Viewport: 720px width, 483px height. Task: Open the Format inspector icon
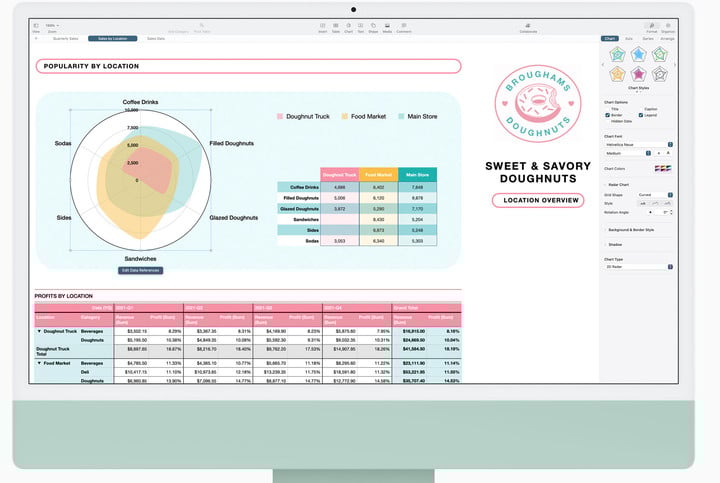click(x=651, y=26)
